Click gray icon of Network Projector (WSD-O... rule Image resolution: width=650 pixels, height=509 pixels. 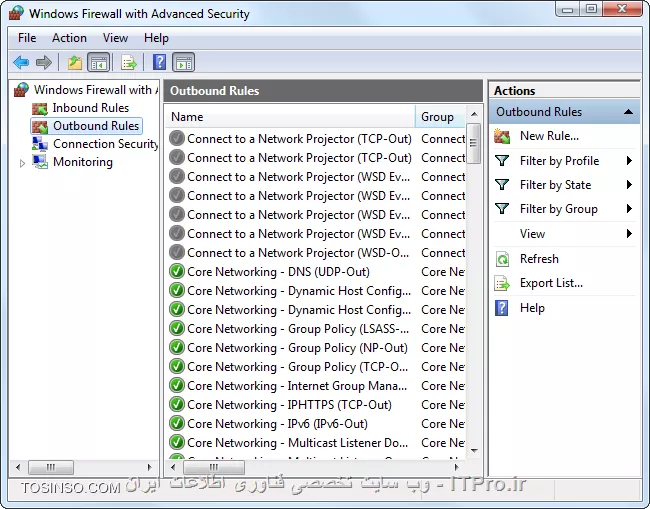tap(177, 252)
